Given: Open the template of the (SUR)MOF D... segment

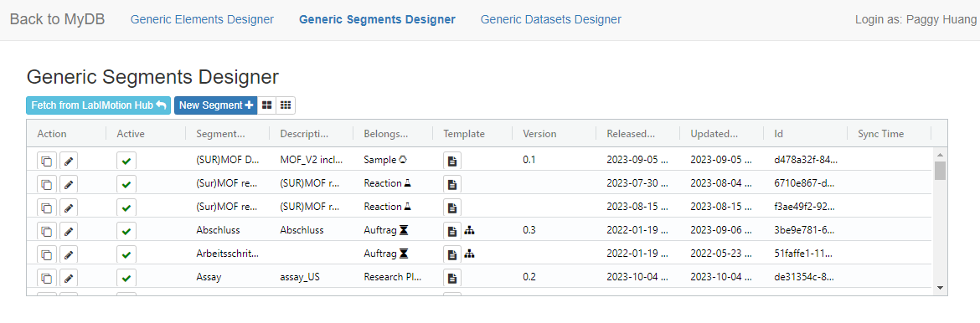Looking at the screenshot, I should tap(452, 161).
